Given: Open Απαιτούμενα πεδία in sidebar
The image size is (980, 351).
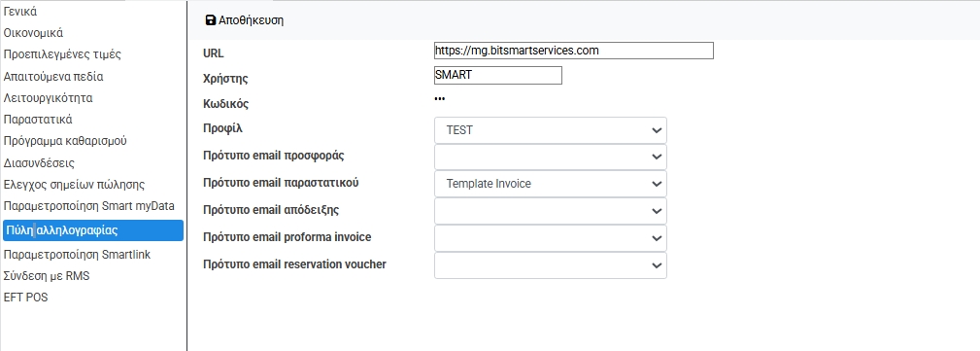Looking at the screenshot, I should click(x=53, y=77).
